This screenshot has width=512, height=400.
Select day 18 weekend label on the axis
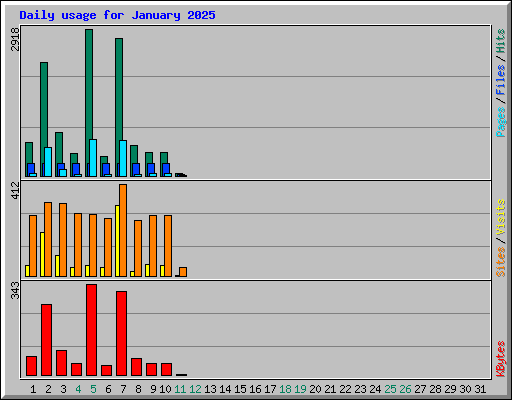pyautogui.click(x=285, y=389)
